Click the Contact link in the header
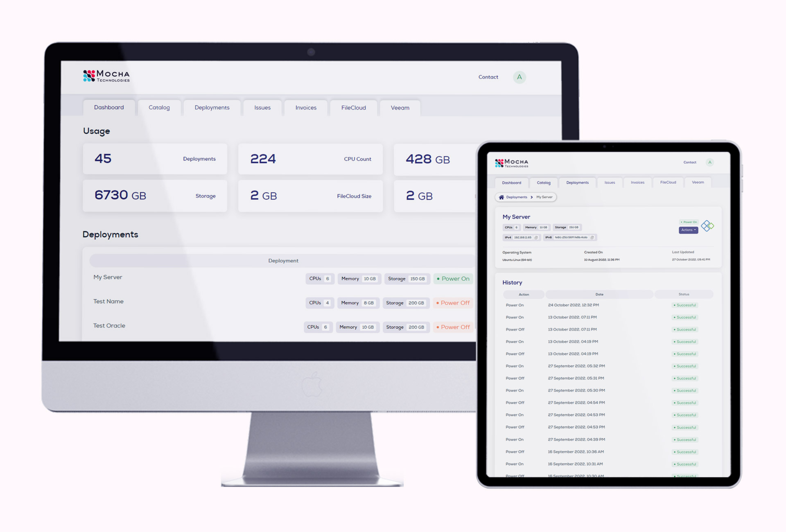Viewport: 786px width, 532px height. tap(488, 77)
